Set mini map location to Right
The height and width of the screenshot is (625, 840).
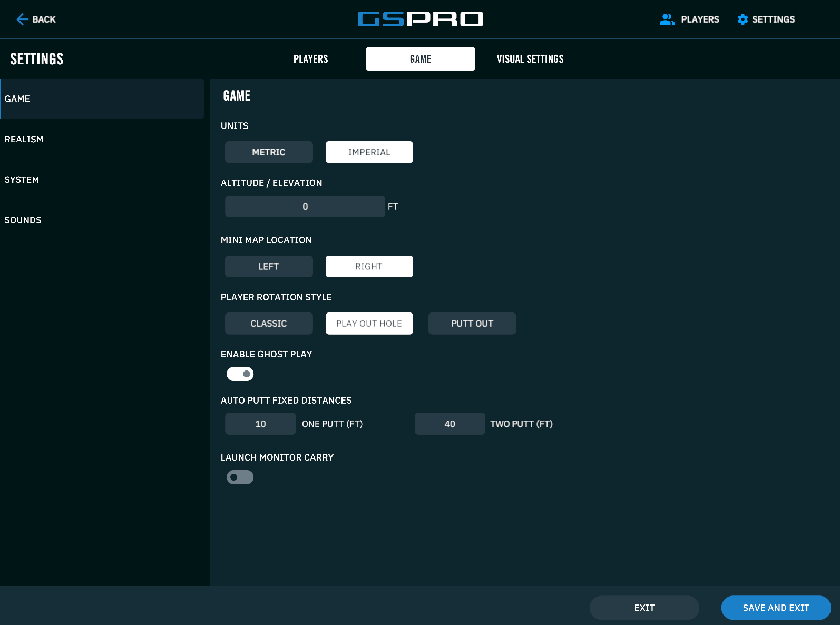[x=369, y=267]
